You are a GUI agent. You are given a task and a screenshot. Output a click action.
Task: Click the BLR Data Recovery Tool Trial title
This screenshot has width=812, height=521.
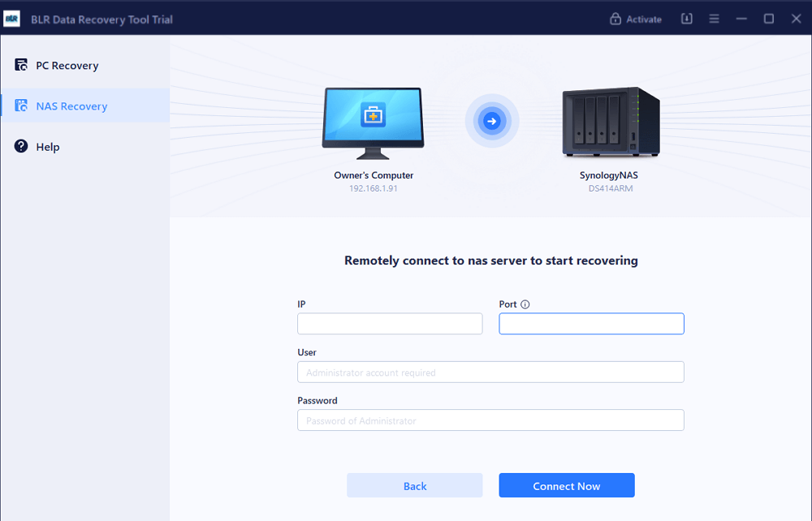click(101, 19)
